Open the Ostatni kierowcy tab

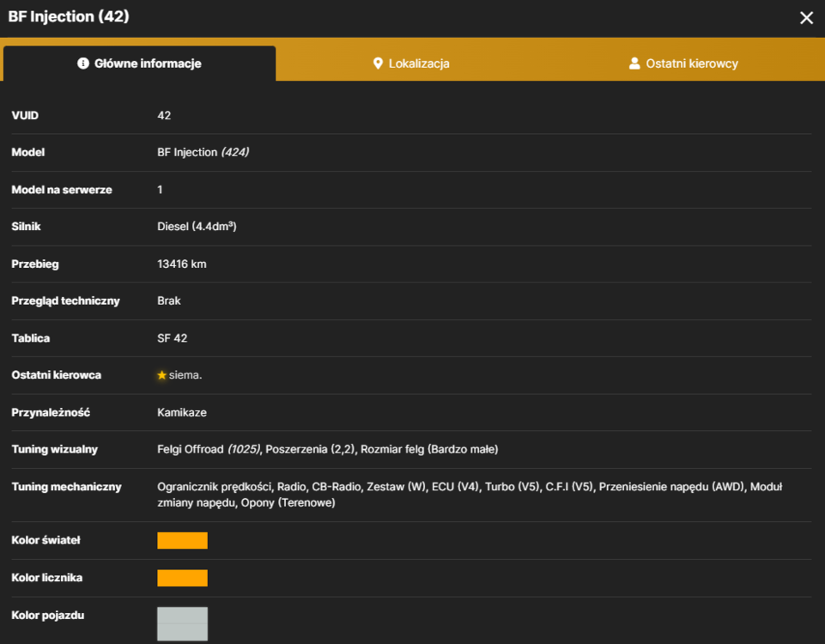683,64
